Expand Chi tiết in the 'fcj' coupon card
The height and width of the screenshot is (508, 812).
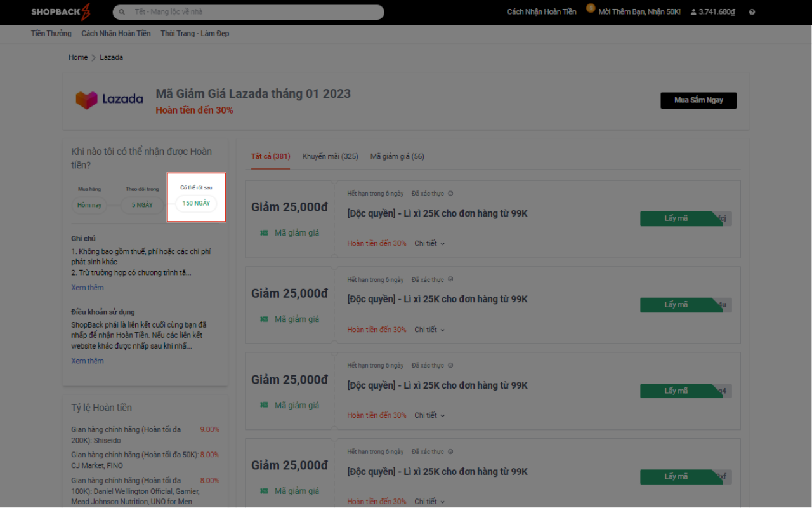429,243
